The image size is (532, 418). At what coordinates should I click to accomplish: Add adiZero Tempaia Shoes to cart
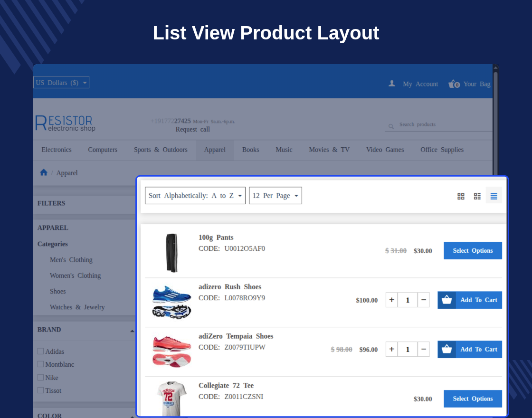click(x=470, y=349)
